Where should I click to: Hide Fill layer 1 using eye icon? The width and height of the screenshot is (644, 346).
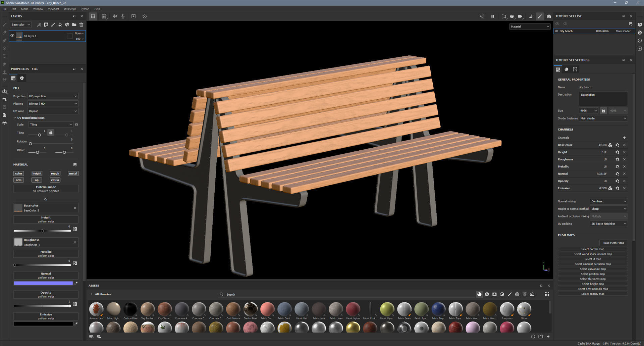click(12, 35)
